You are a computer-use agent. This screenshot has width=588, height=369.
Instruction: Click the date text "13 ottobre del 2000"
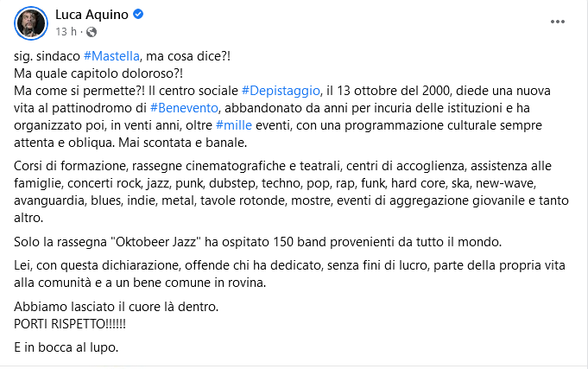393,91
